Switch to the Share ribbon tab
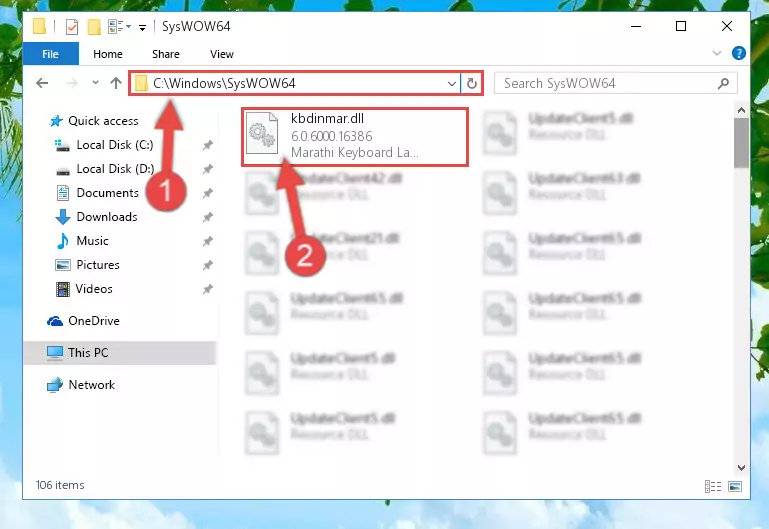769x529 pixels. (166, 54)
